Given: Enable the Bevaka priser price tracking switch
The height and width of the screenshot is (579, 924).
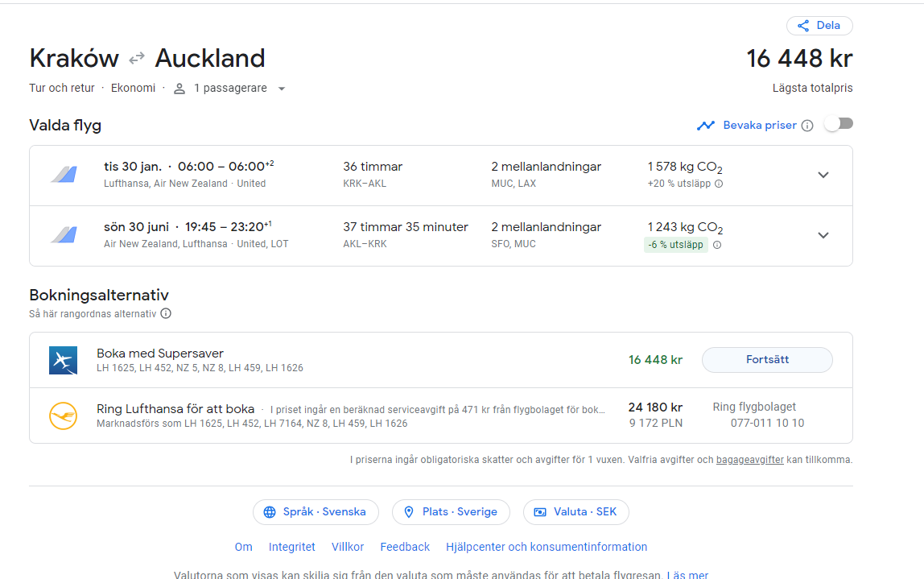Looking at the screenshot, I should (x=839, y=124).
